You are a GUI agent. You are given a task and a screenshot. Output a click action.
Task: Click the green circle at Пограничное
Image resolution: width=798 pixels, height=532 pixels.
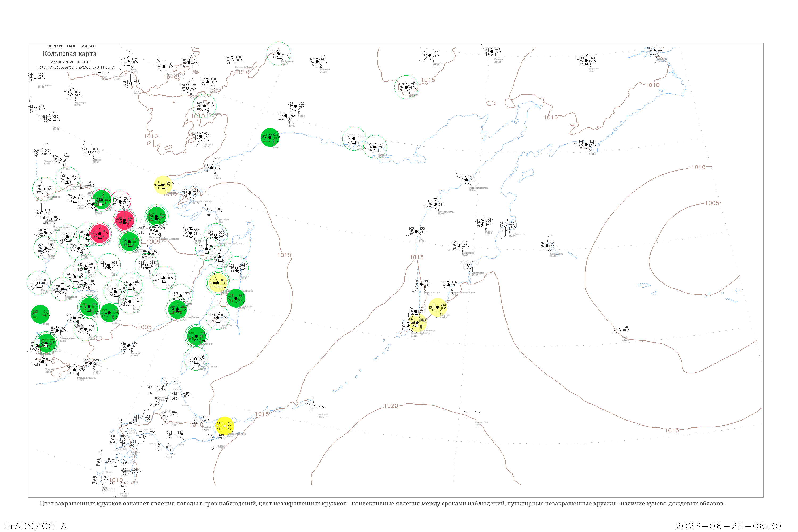pyautogui.click(x=236, y=298)
